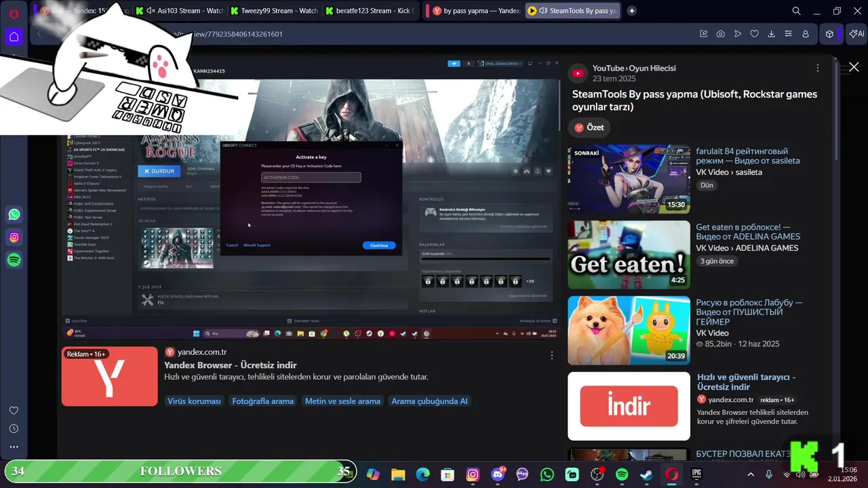Click the tab search magnifier icon
This screenshot has height=488, width=868.
point(797,11)
